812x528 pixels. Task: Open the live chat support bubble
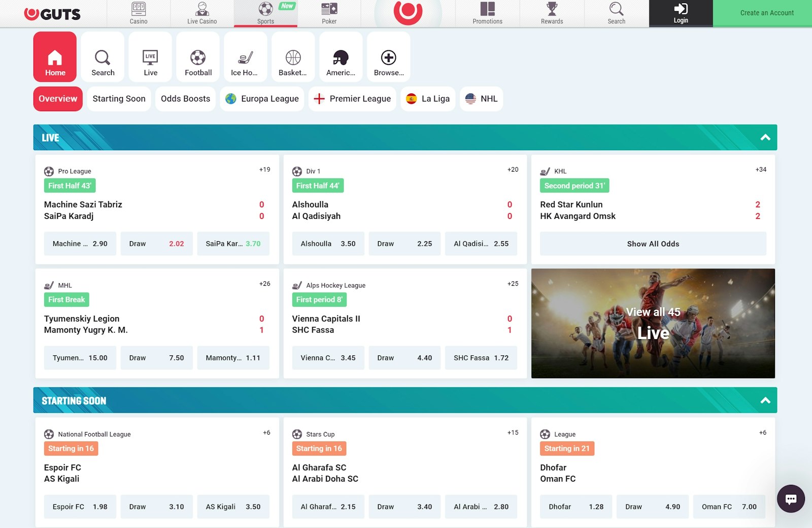[x=790, y=499]
